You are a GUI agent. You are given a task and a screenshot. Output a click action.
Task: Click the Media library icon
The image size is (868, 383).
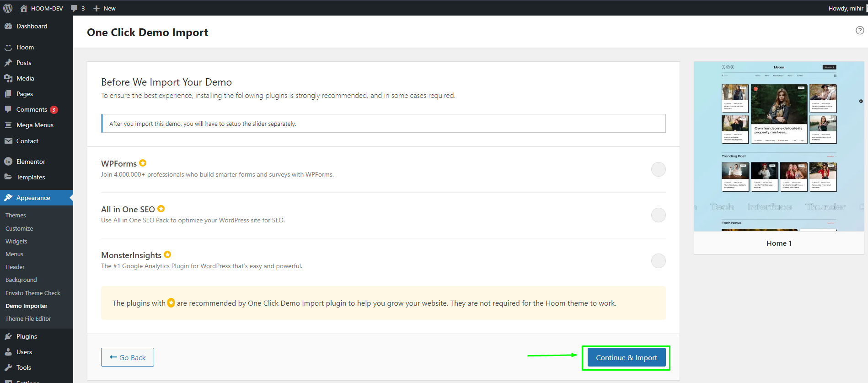tap(8, 78)
